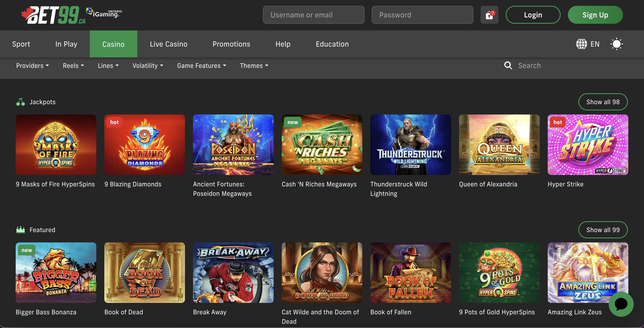644x328 pixels.
Task: Expand the Providers filter dropdown
Action: [x=32, y=66]
